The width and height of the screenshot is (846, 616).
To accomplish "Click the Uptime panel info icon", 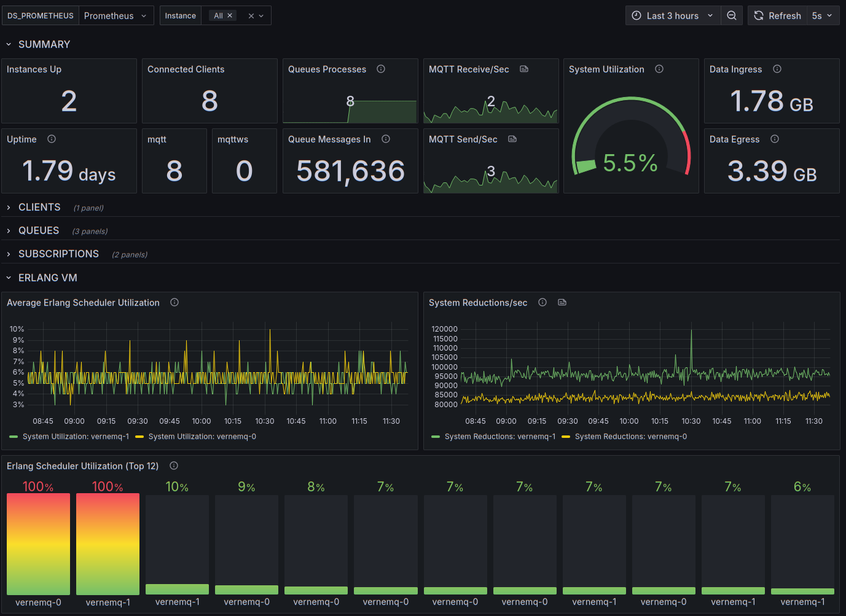I will [52, 139].
